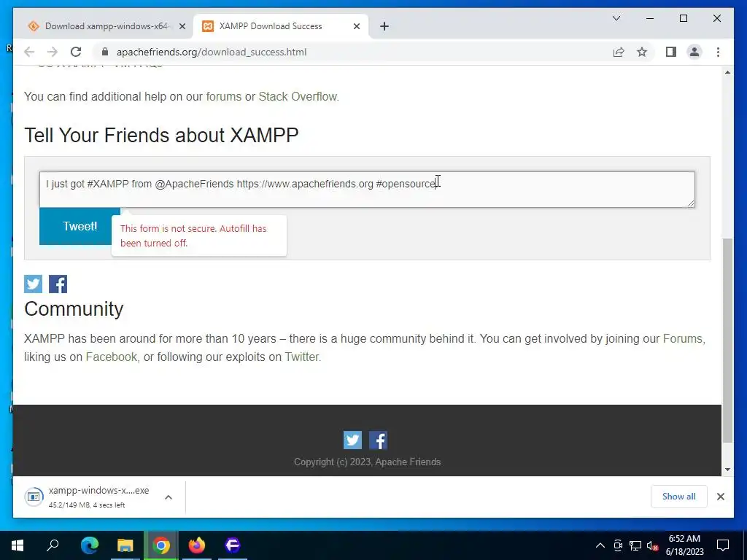Click the share page icon
Screen dimensions: 747x560
click(619, 52)
